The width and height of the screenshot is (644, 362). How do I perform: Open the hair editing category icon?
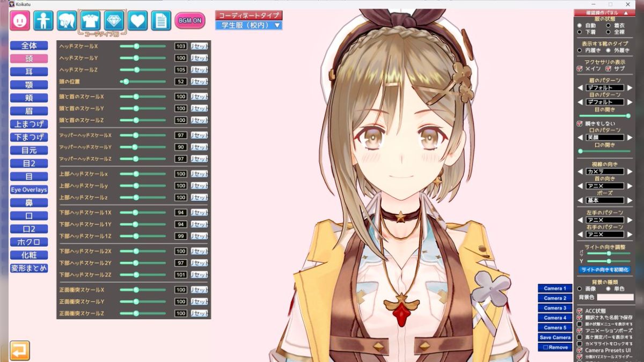pos(67,21)
